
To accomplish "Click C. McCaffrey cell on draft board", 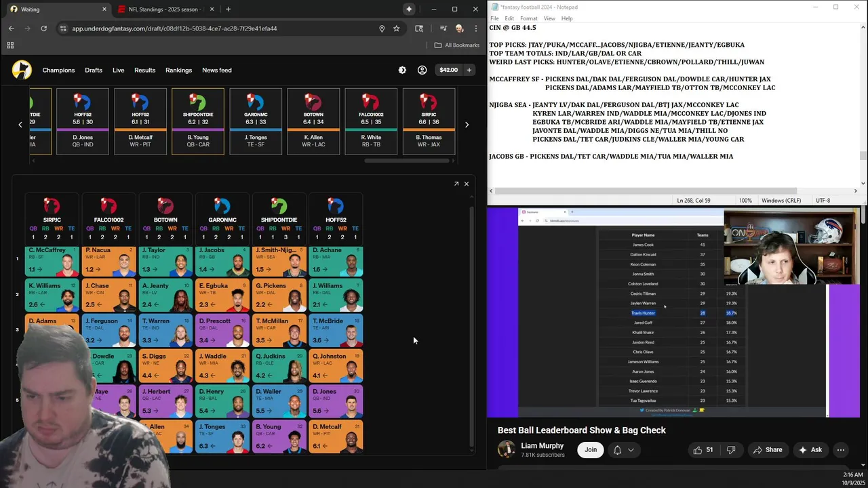I will pos(52,261).
